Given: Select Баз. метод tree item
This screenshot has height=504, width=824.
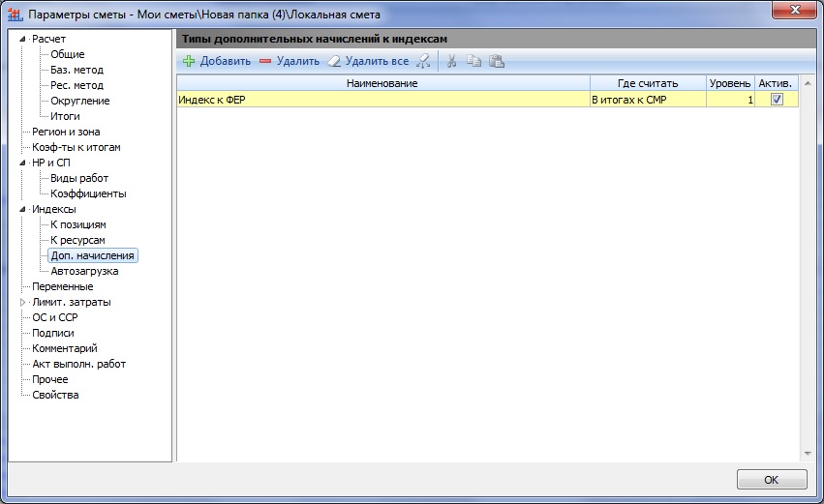Looking at the screenshot, I should tap(76, 70).
